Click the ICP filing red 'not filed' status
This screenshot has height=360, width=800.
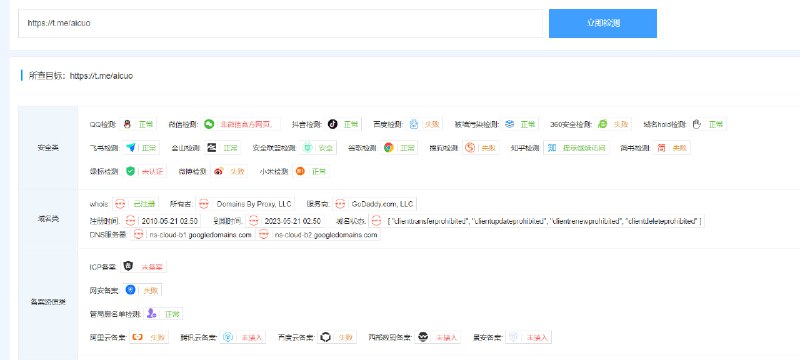coord(152,266)
